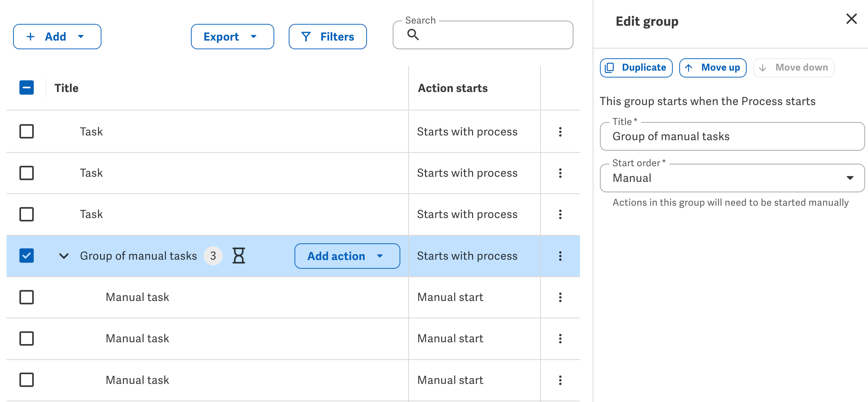Toggle the select-all checkbox beside Title header
868x402 pixels.
click(26, 88)
